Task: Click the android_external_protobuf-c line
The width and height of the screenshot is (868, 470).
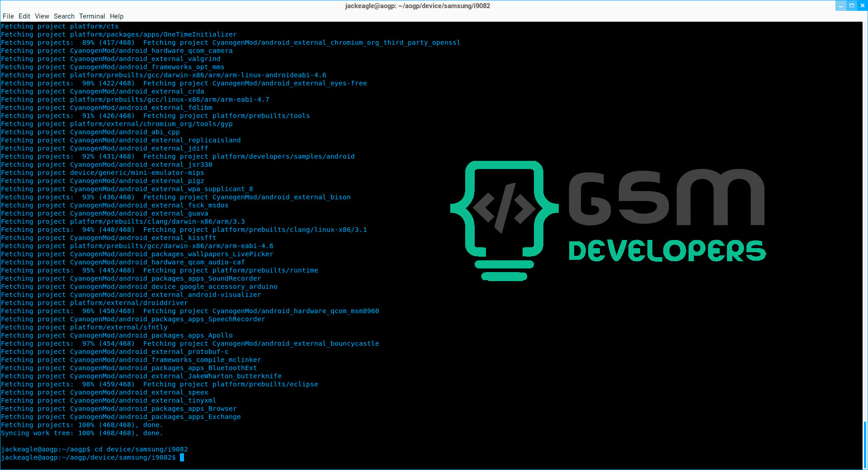Action: point(115,352)
